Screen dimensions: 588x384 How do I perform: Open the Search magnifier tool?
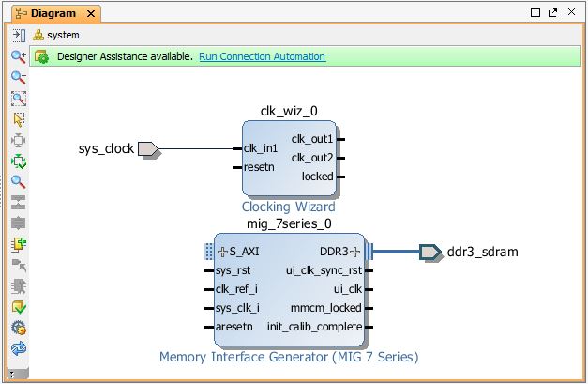tap(19, 182)
